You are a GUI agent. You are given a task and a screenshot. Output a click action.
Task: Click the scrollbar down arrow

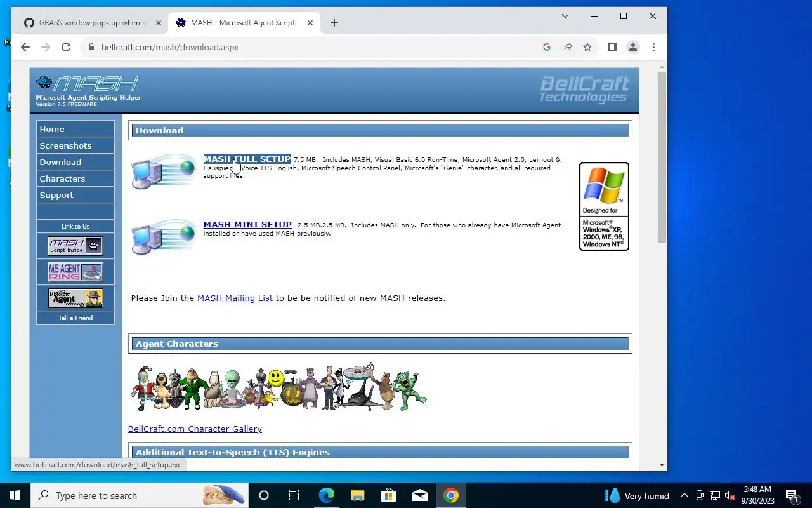662,465
